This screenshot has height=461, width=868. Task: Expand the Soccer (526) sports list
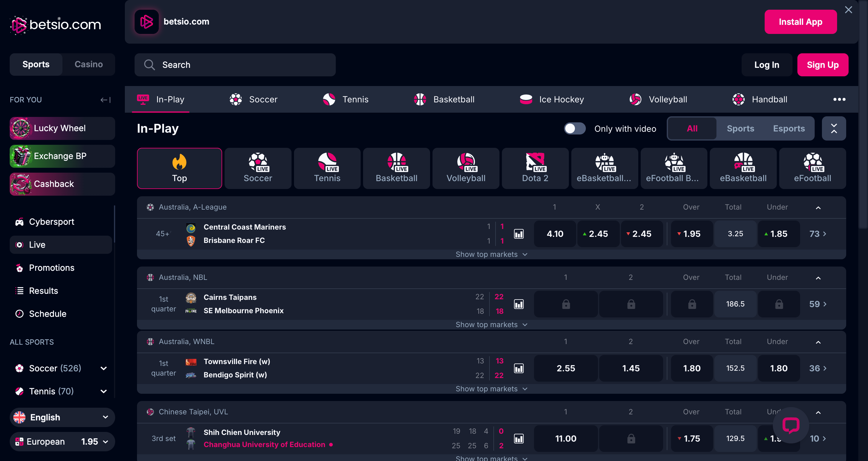(x=104, y=368)
